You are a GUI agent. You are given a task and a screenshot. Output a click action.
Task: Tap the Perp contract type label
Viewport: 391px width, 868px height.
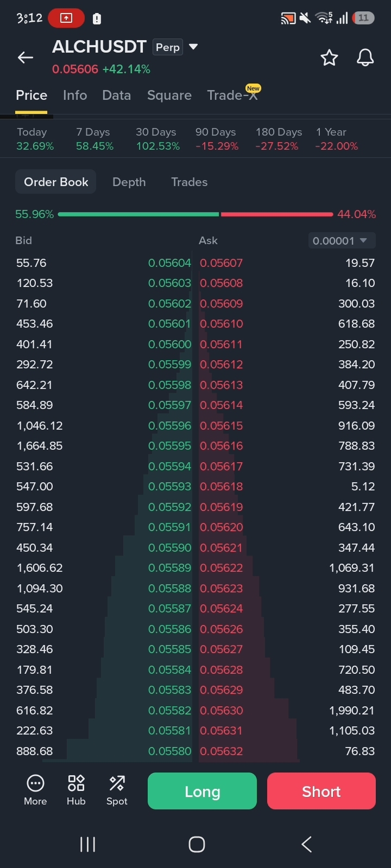pyautogui.click(x=167, y=47)
